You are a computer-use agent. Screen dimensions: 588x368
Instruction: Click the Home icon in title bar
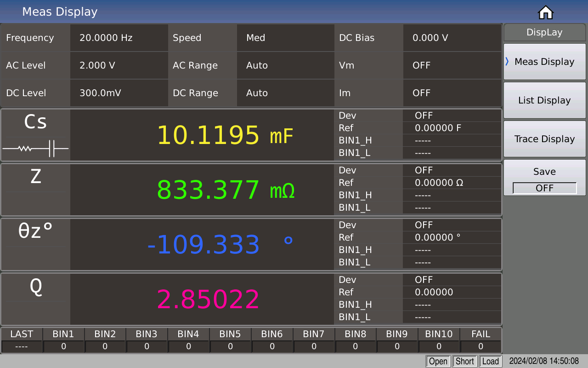(x=545, y=12)
